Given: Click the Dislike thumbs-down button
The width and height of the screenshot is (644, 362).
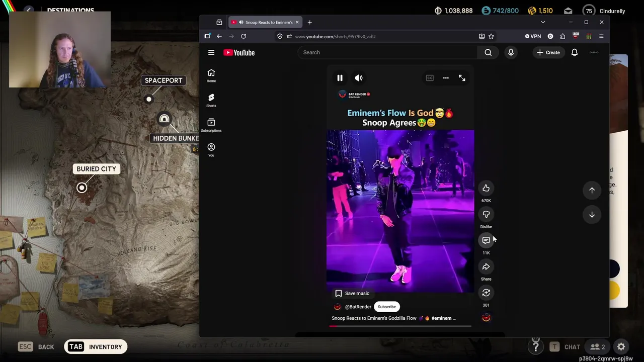Looking at the screenshot, I should tap(486, 214).
